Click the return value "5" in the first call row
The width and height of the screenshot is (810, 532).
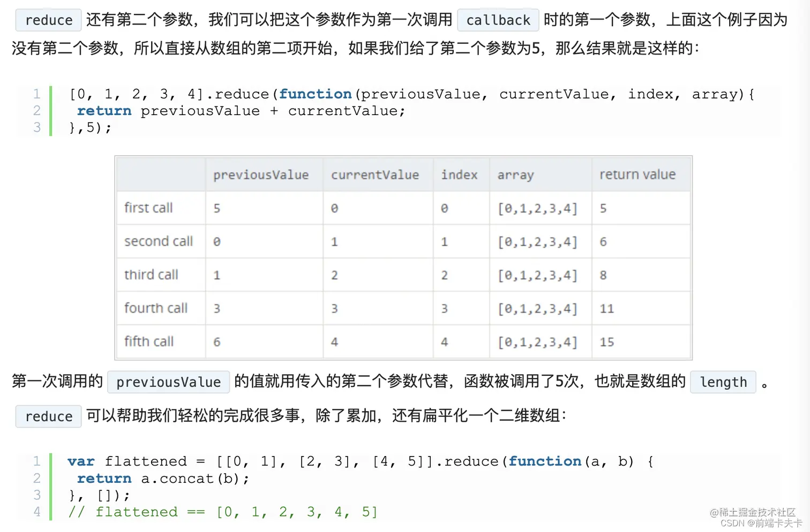(603, 208)
